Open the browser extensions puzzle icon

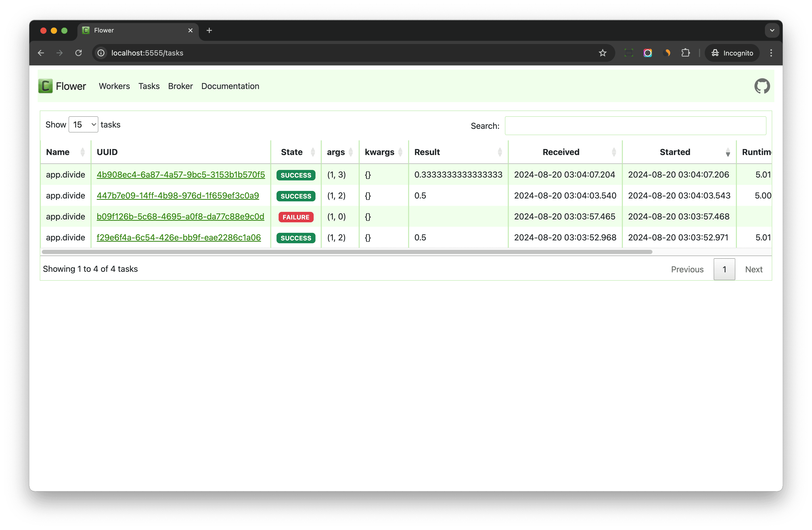[x=686, y=53]
